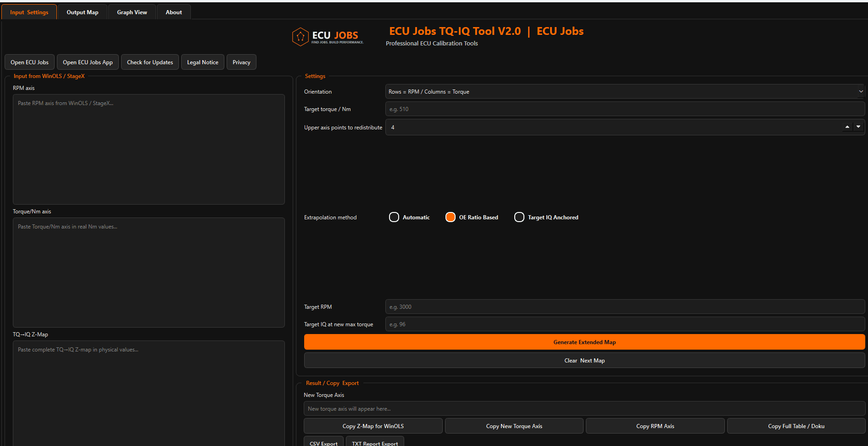
Task: Select the Automatic extrapolation method
Action: click(409, 217)
